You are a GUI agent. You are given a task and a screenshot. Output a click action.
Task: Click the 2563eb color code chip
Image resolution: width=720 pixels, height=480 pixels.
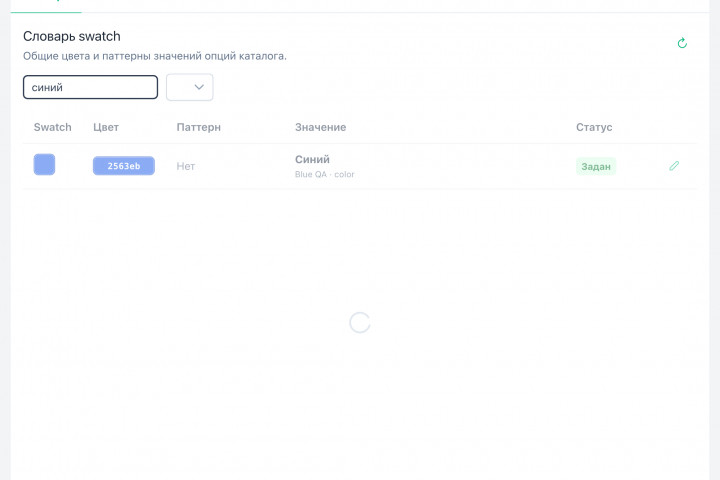point(124,166)
